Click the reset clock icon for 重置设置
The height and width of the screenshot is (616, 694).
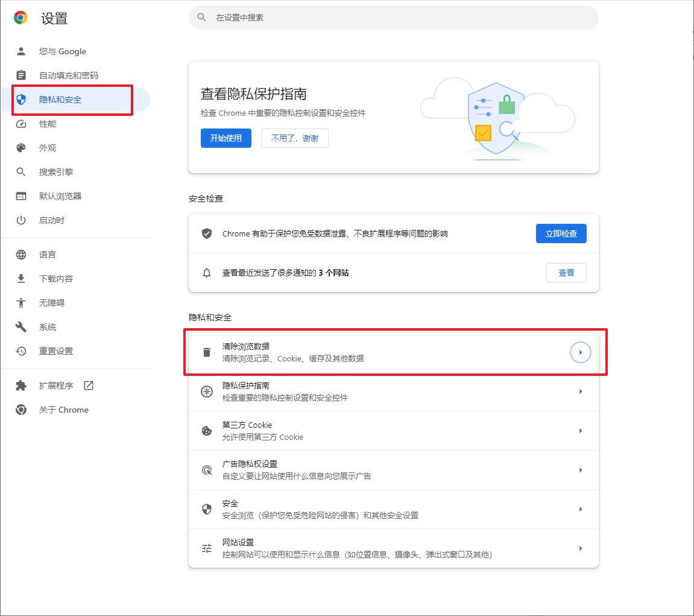[21, 351]
